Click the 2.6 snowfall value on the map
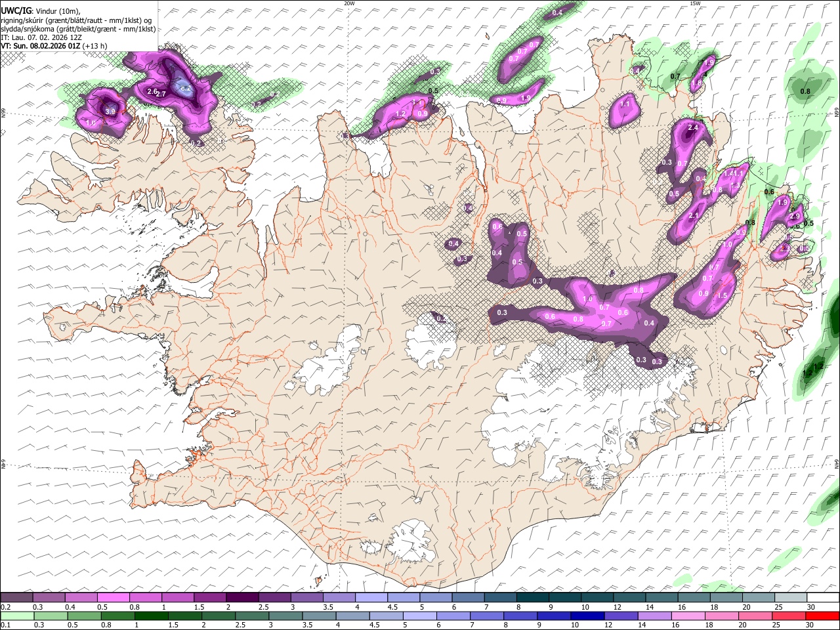Viewport: 840px width, 630px height. [x=152, y=91]
